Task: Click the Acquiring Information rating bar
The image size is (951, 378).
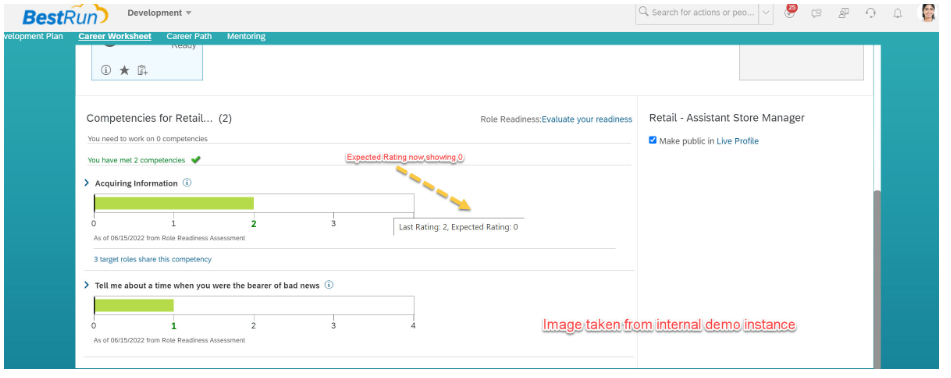Action: [254, 203]
